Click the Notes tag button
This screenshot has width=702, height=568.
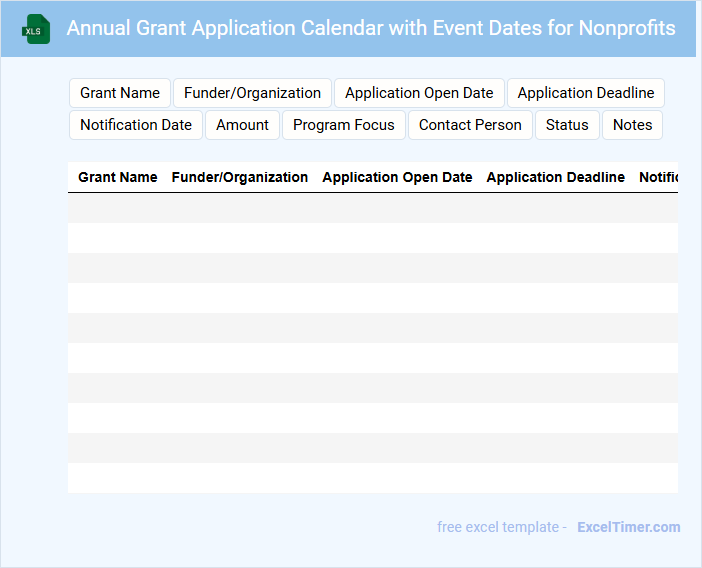[632, 125]
